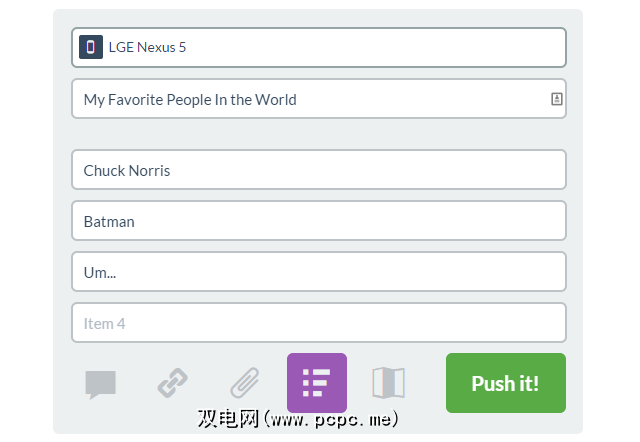Click the 'LGE Nexus 5' device name text
Viewport: 640px width, 442px height.
point(147,47)
